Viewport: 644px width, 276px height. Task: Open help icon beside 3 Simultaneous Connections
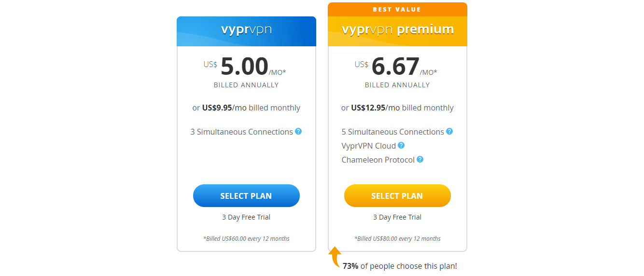point(298,131)
